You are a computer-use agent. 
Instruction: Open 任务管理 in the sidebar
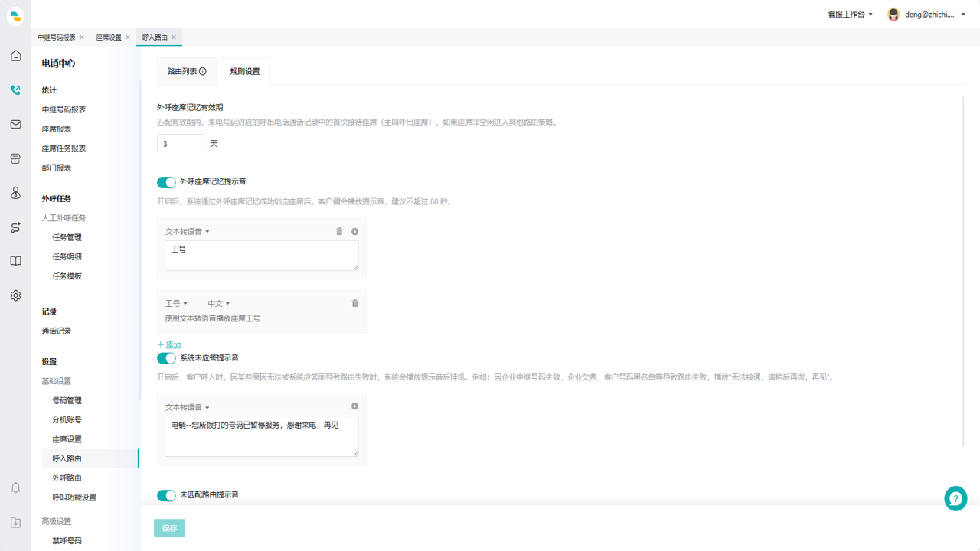(x=67, y=237)
